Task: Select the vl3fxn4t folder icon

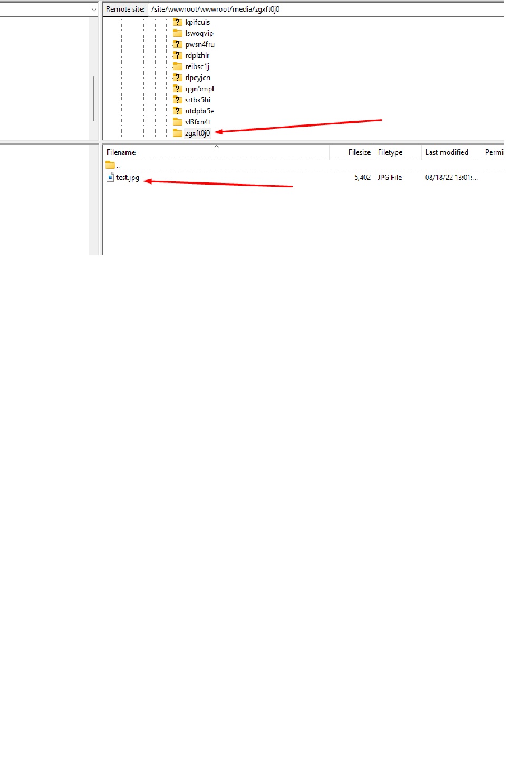Action: [178, 122]
